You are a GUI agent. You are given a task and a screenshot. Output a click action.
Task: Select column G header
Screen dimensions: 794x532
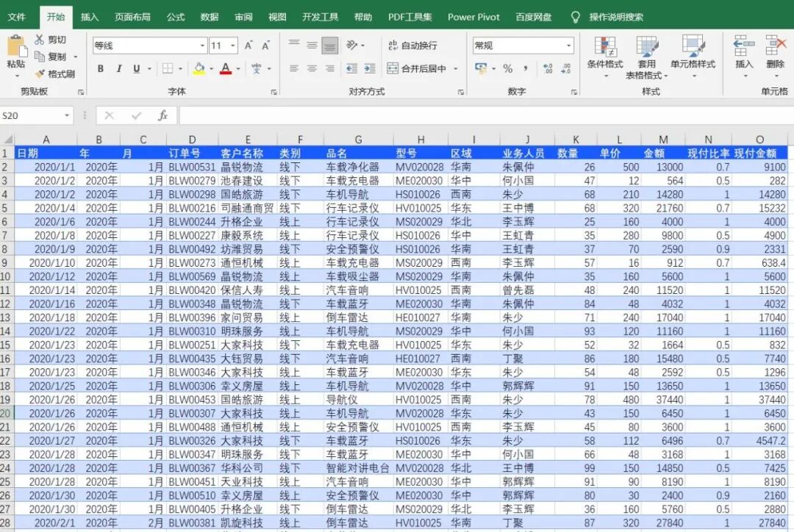[358, 139]
